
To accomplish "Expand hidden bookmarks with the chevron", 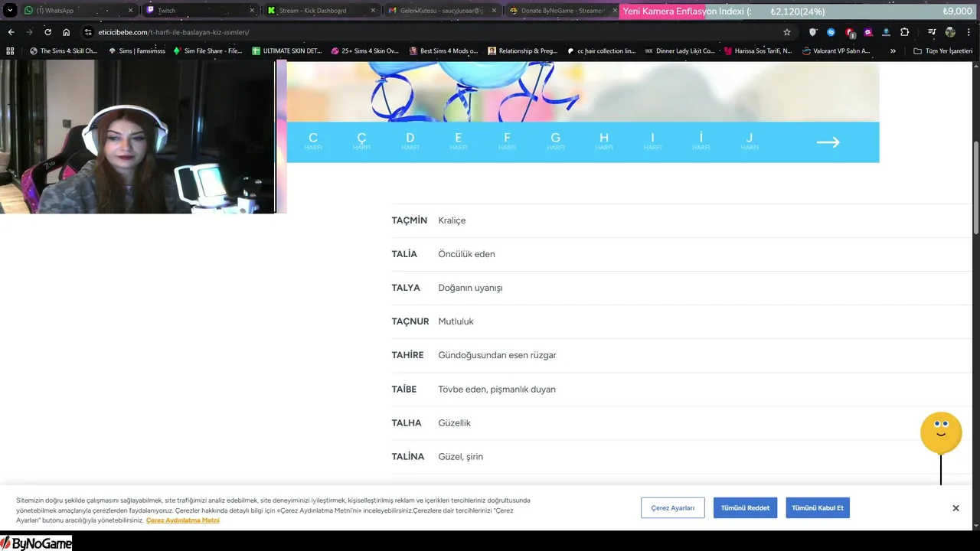I will point(893,51).
